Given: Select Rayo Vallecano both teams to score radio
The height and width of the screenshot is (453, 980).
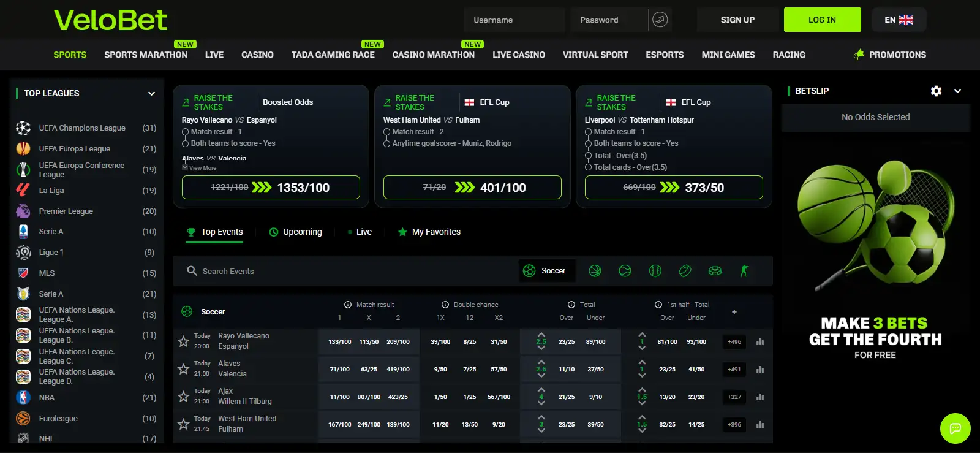Looking at the screenshot, I should [x=185, y=143].
